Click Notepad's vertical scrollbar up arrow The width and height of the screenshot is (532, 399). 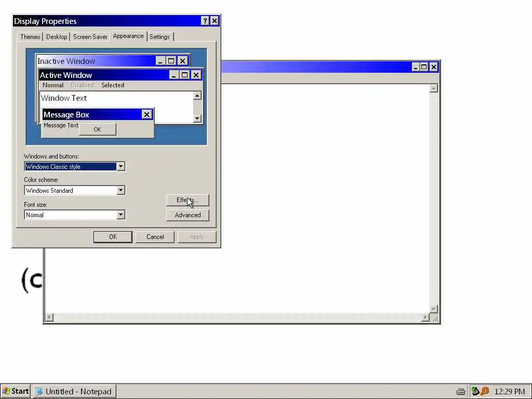434,88
